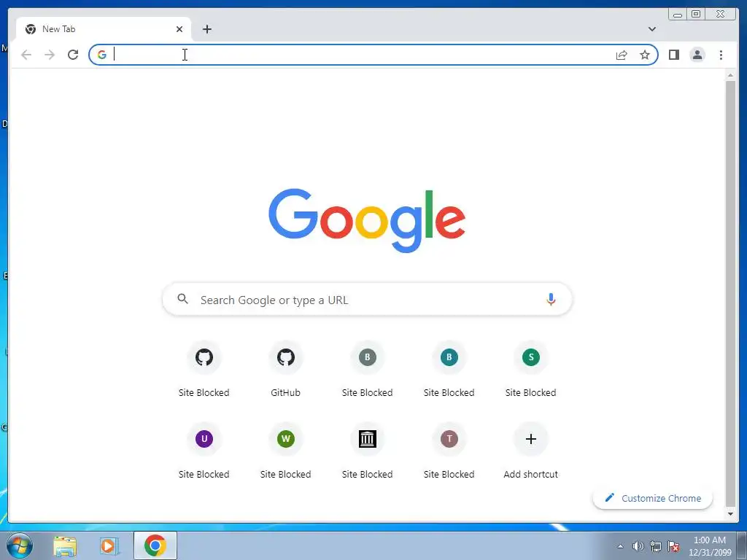747x560 pixels.
Task: Restore down the Chrome window
Action: (695, 15)
